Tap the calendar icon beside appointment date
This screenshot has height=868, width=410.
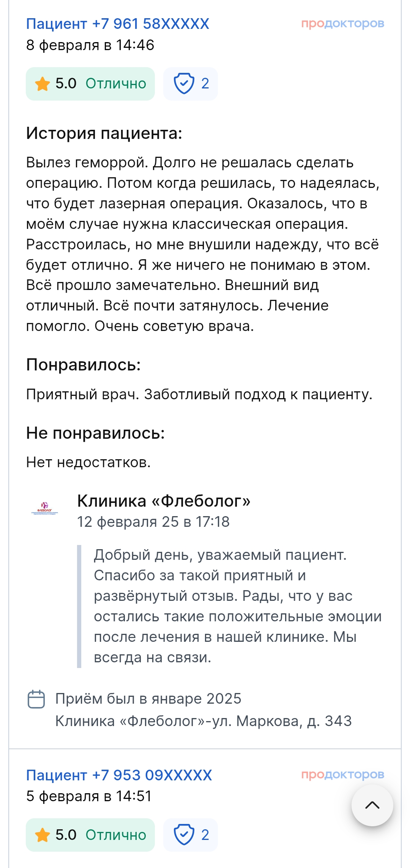point(36,699)
